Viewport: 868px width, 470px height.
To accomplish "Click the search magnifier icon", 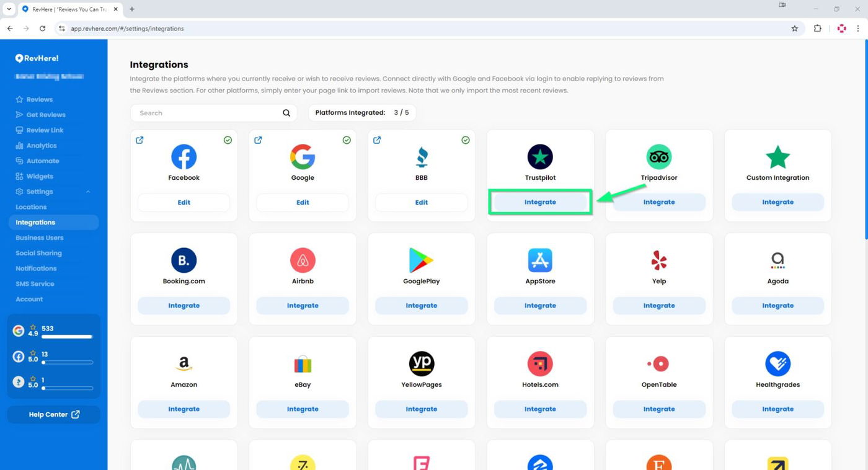I will pos(286,113).
